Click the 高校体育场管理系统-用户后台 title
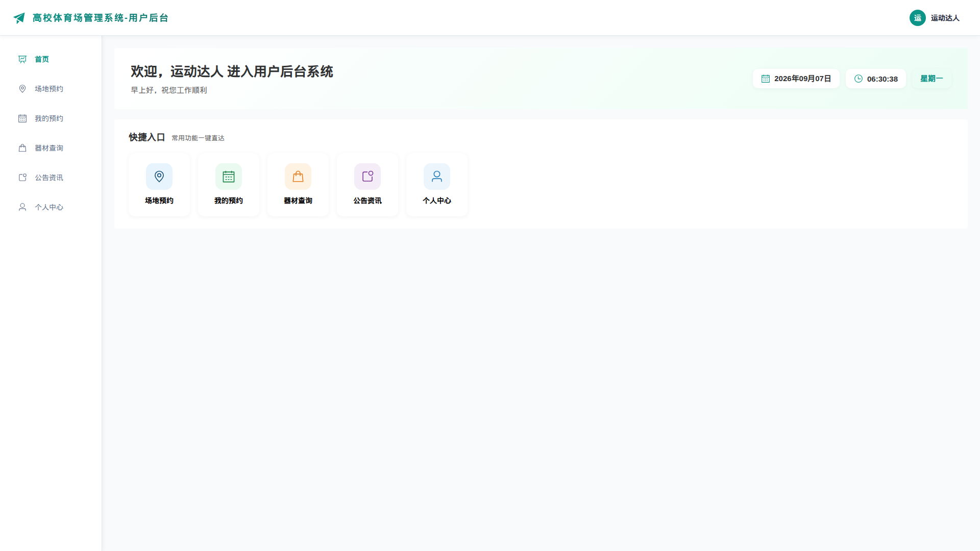 [x=101, y=18]
